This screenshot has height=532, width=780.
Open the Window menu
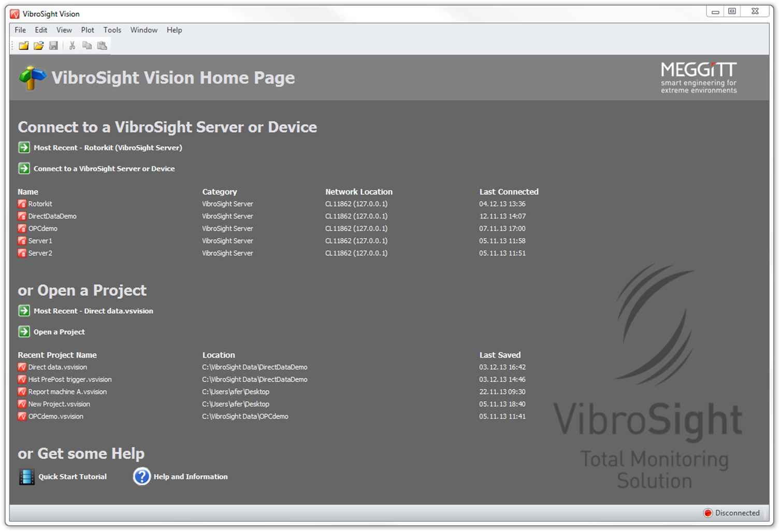click(143, 30)
